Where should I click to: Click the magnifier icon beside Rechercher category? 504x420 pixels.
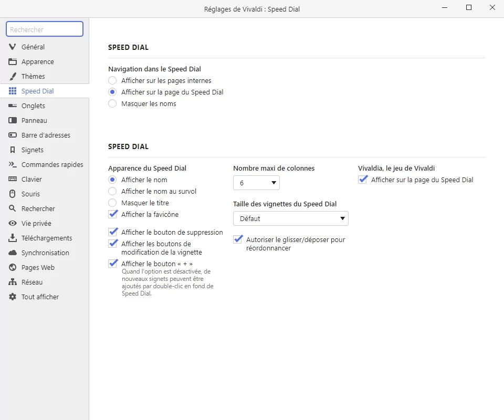click(x=13, y=208)
